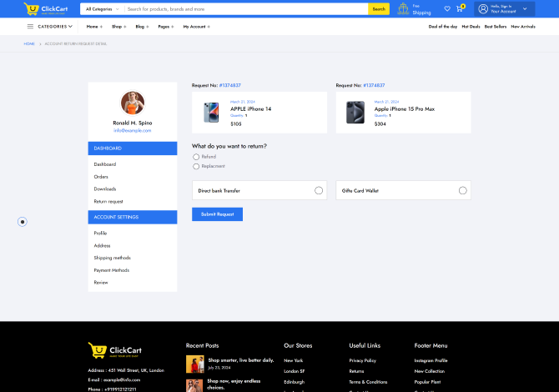The height and width of the screenshot is (392, 559).
Task: Click the yellow Search button
Action: point(379,9)
